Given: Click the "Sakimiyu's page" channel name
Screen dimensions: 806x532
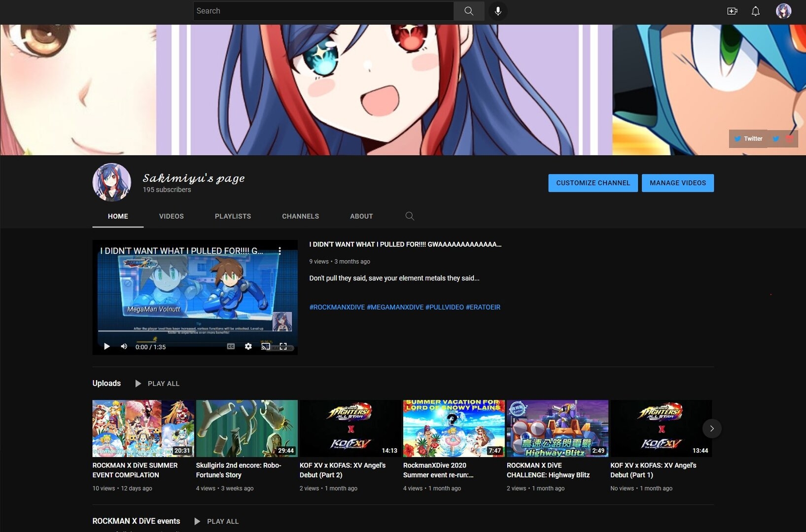Looking at the screenshot, I should (194, 178).
